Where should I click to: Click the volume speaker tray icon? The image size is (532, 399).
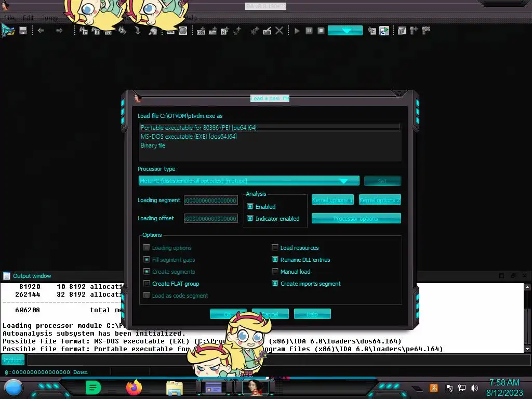(x=474, y=388)
